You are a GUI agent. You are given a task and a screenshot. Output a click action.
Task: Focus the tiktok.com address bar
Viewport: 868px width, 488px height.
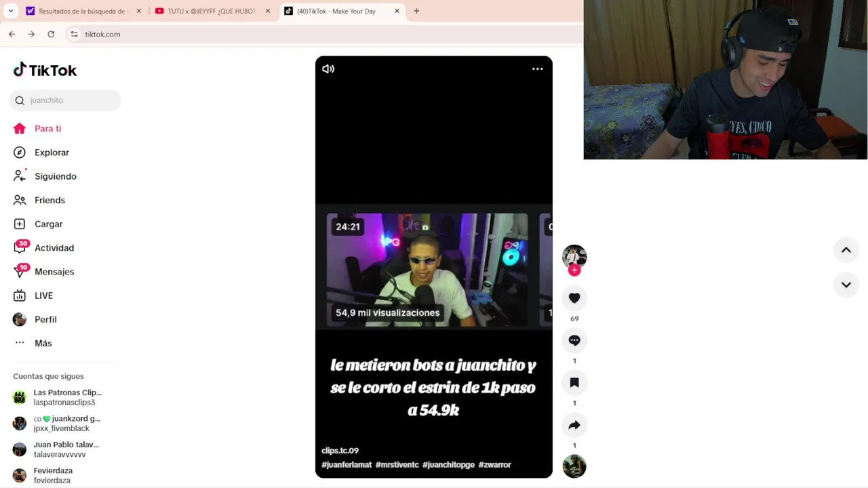pos(325,34)
